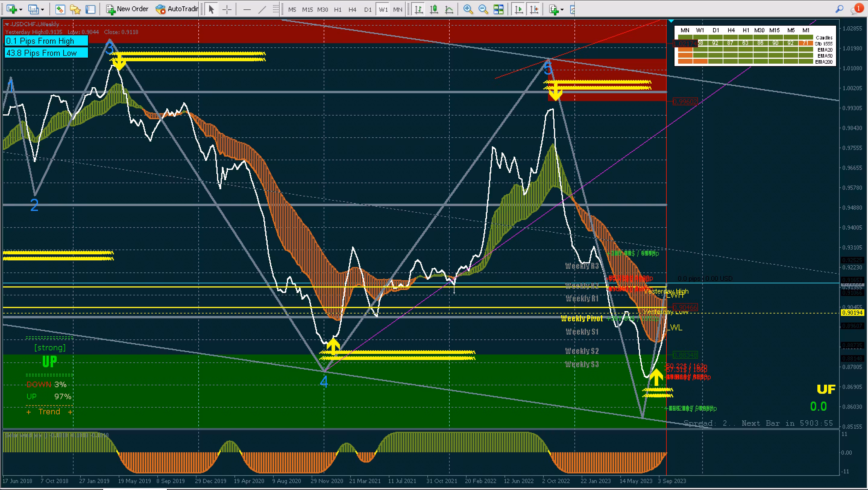868x490 pixels.
Task: Open the new chart dropdown arrow
Action: click(21, 10)
